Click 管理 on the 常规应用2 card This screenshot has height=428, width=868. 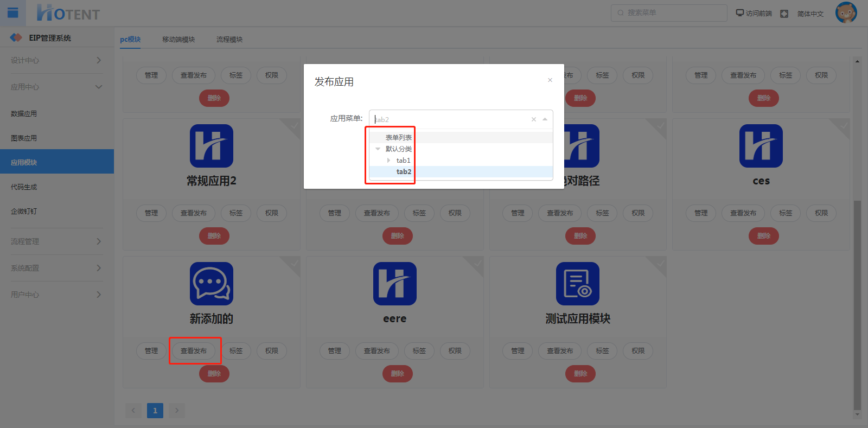pos(151,213)
